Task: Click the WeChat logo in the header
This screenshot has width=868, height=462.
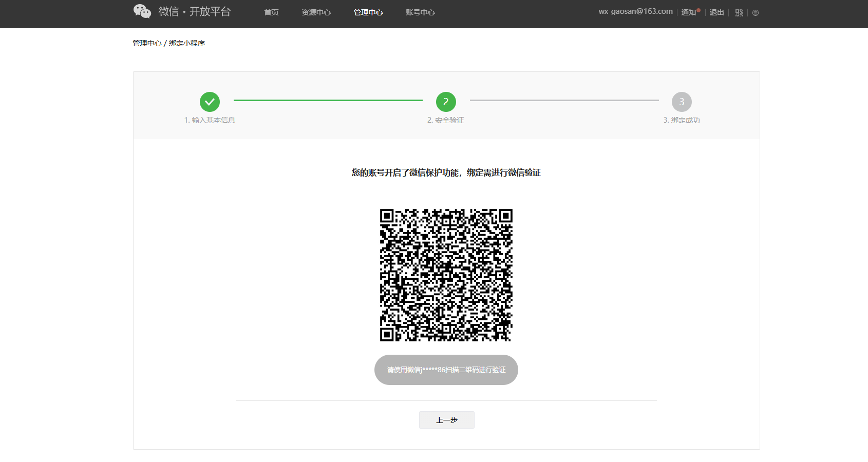Action: (142, 11)
